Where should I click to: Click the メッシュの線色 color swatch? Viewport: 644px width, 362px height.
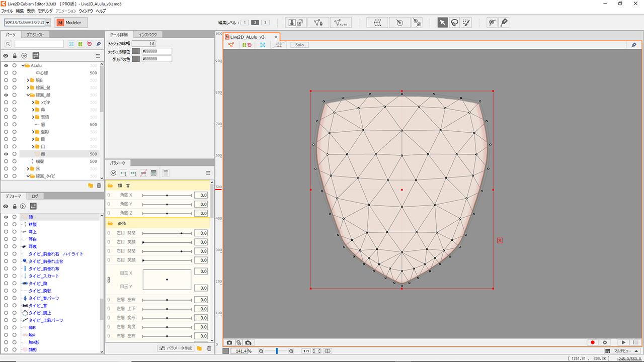click(135, 51)
